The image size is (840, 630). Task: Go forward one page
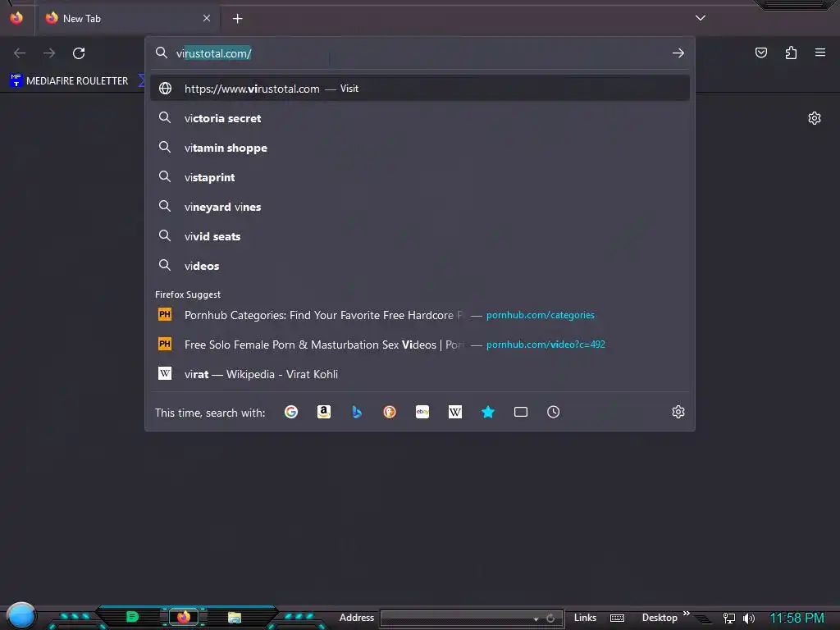49,53
